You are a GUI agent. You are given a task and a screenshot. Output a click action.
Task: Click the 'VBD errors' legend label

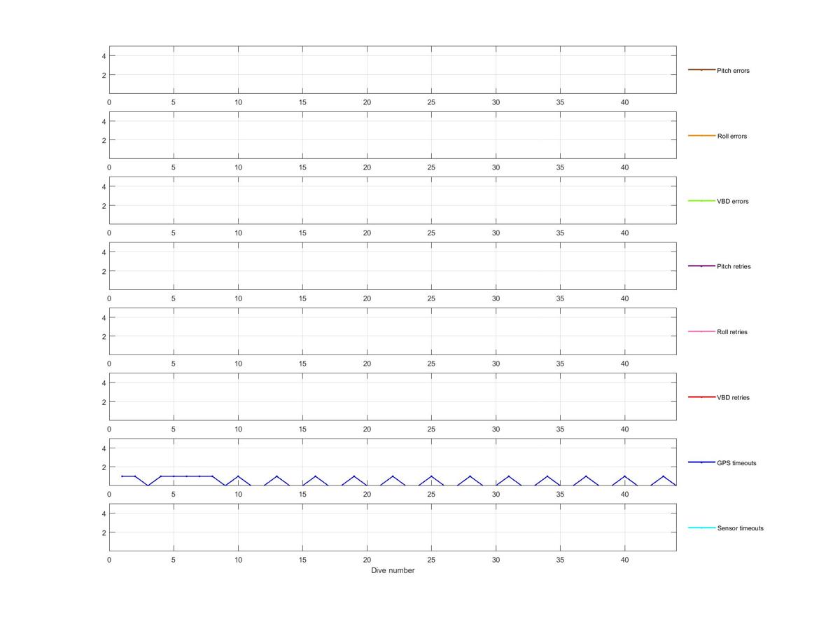point(733,201)
